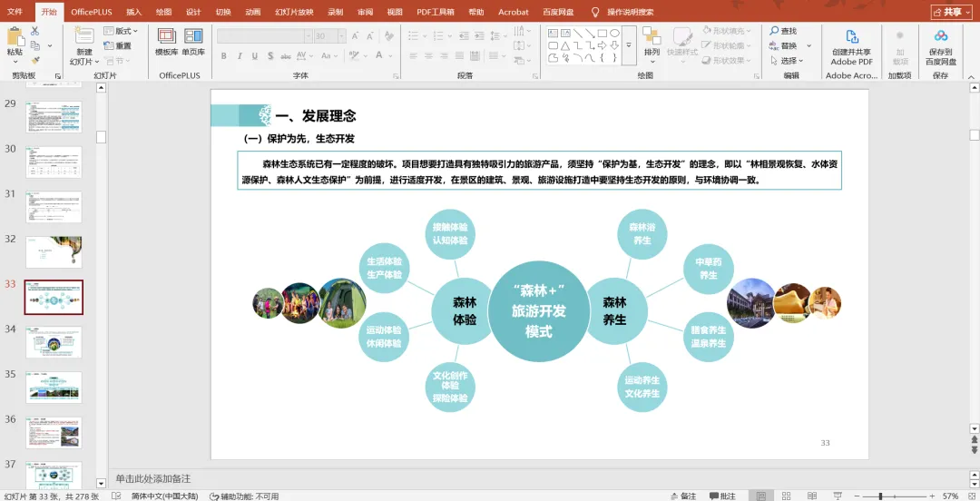Click the spell check icon in status bar
Image resolution: width=980 pixels, height=501 pixels.
118,496
